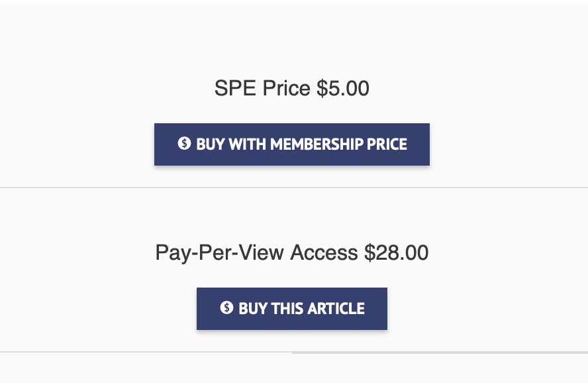
Task: Click the currency symbol preceding BUY THIS ARTICLE
Action: click(228, 307)
